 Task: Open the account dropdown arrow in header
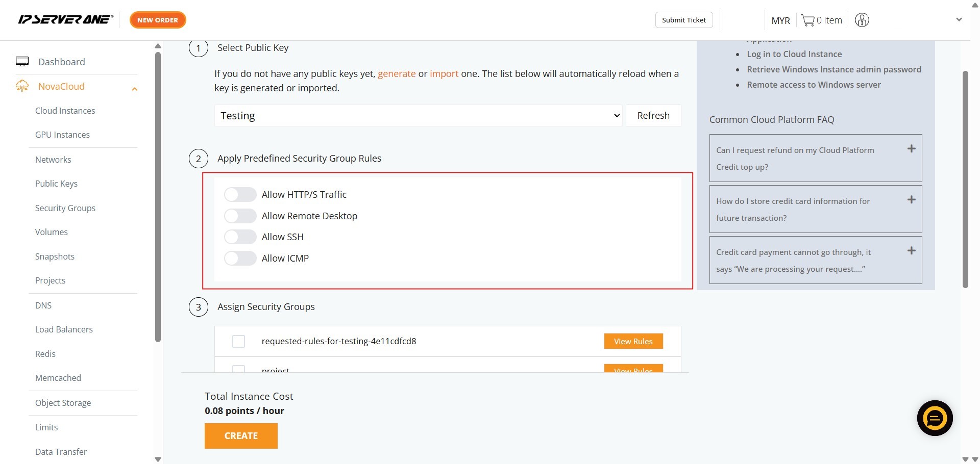tap(959, 20)
